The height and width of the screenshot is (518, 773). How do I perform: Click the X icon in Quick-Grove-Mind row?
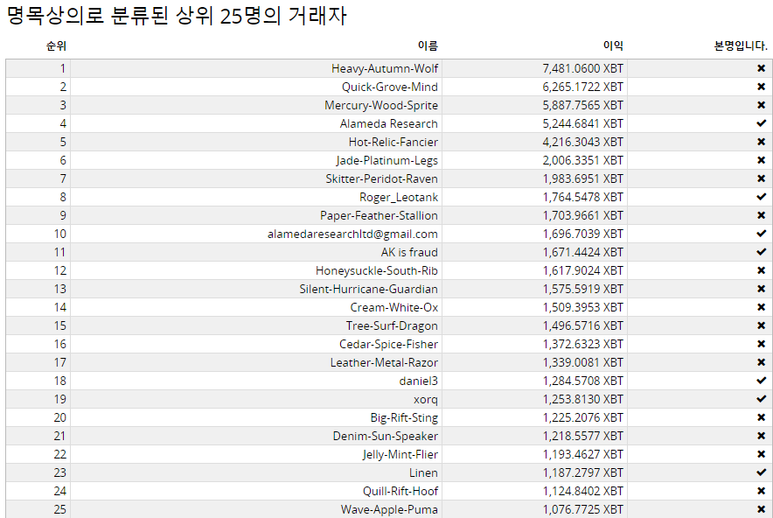tap(761, 87)
